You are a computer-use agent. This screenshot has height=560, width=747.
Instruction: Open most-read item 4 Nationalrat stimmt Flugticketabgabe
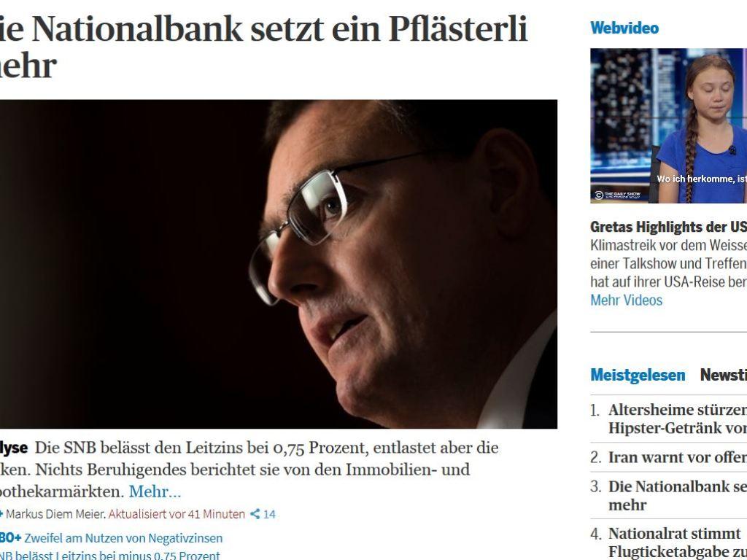click(678, 542)
